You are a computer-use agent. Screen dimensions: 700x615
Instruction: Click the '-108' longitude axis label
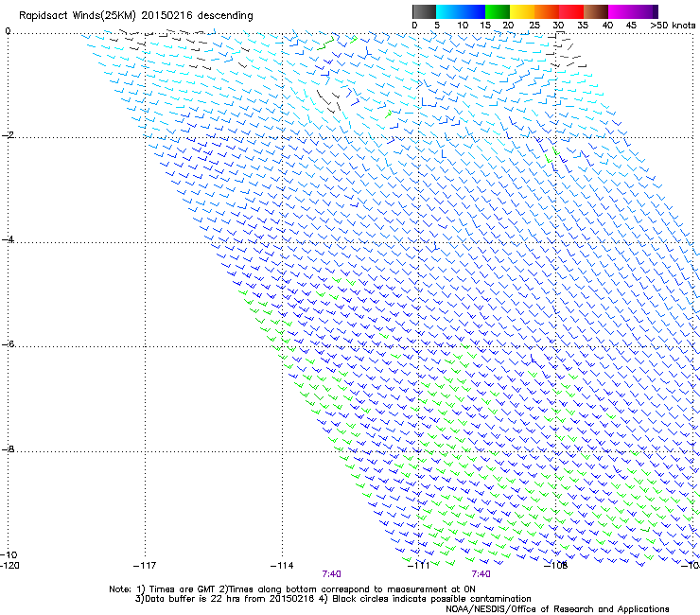556,566
